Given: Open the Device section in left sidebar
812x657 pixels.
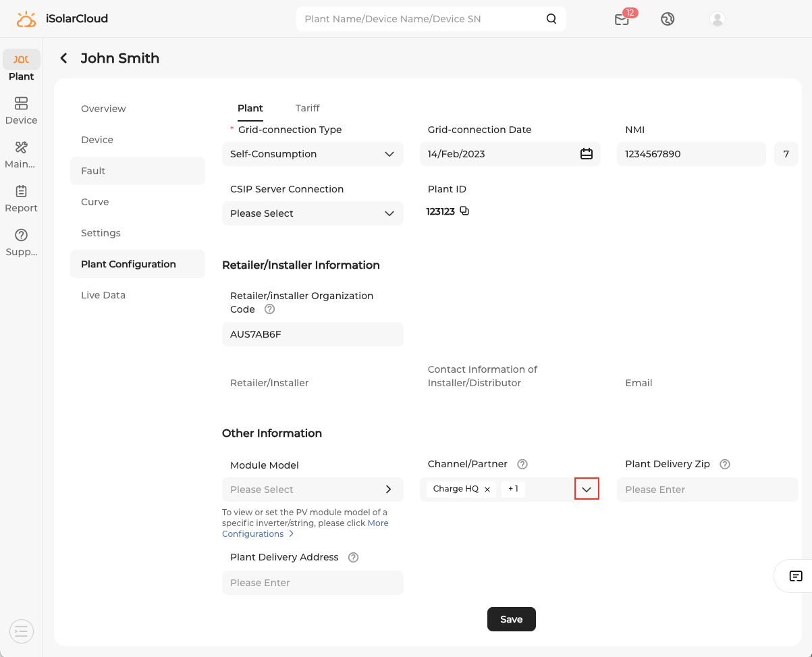Looking at the screenshot, I should (x=21, y=111).
